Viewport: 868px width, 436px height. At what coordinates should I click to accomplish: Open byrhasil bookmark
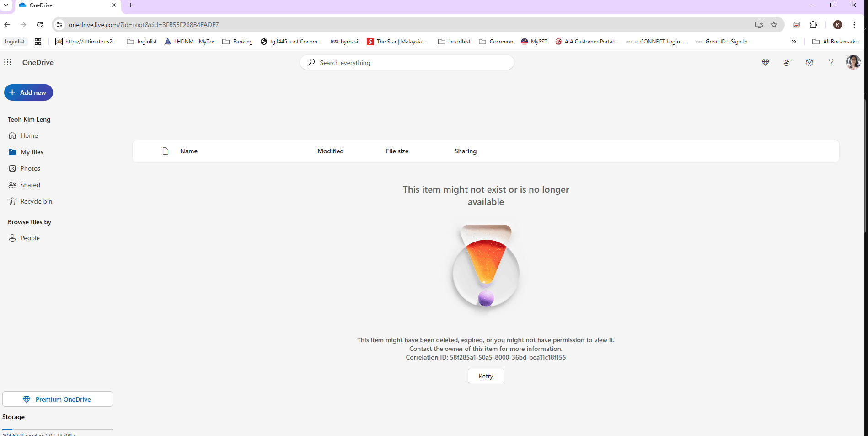[x=345, y=42]
